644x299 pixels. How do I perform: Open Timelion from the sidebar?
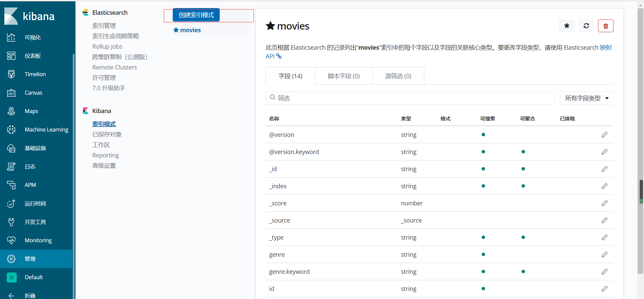point(35,74)
